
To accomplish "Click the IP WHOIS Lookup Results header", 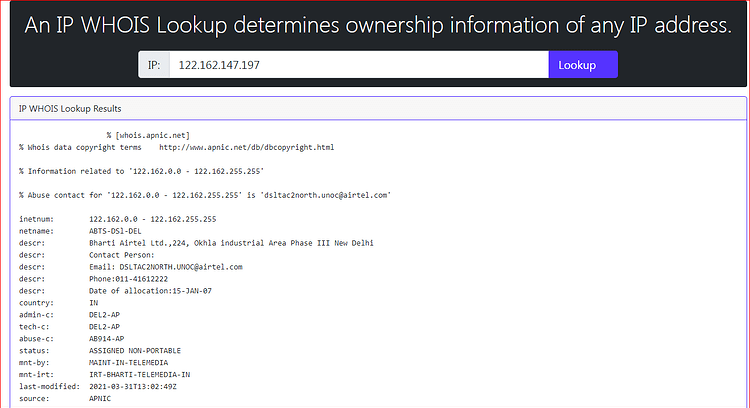I will pos(70,109).
